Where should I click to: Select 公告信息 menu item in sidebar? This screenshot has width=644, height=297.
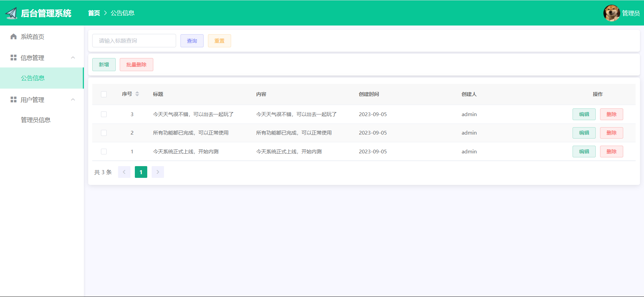click(x=33, y=78)
